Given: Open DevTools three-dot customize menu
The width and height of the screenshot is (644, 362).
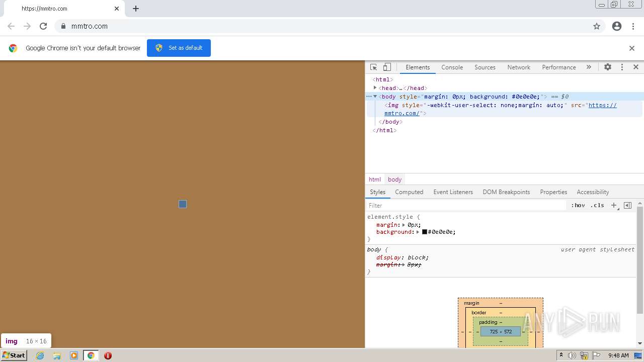Looking at the screenshot, I should [622, 67].
